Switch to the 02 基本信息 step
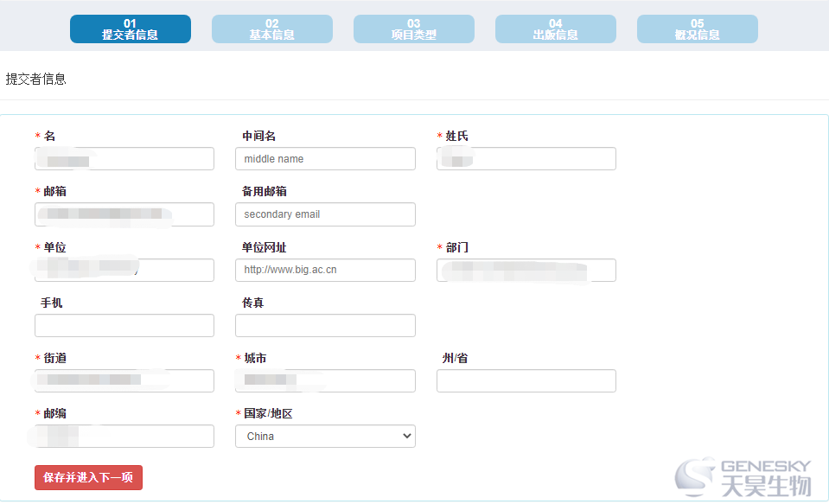Image resolution: width=829 pixels, height=504 pixels. [271, 29]
